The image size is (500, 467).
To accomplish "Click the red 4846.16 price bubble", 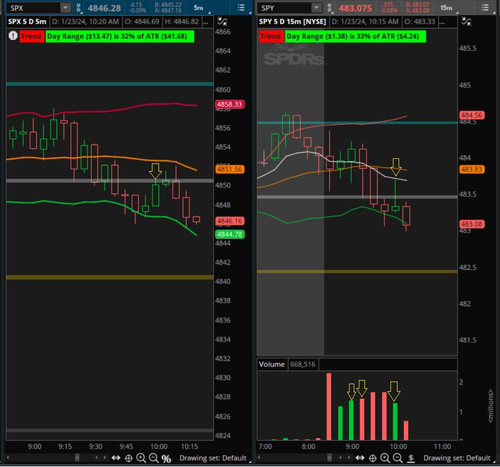I will click(x=230, y=221).
